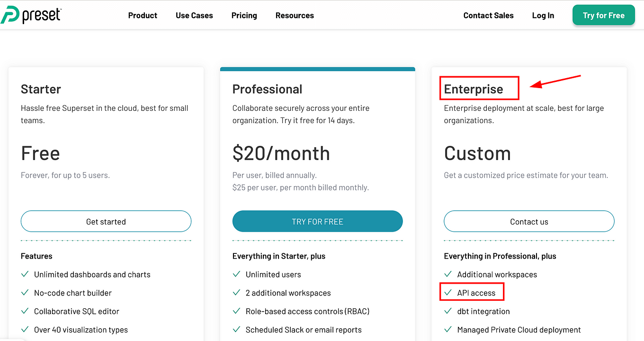Open the Use Cases menu
This screenshot has width=644, height=341.
(x=194, y=15)
